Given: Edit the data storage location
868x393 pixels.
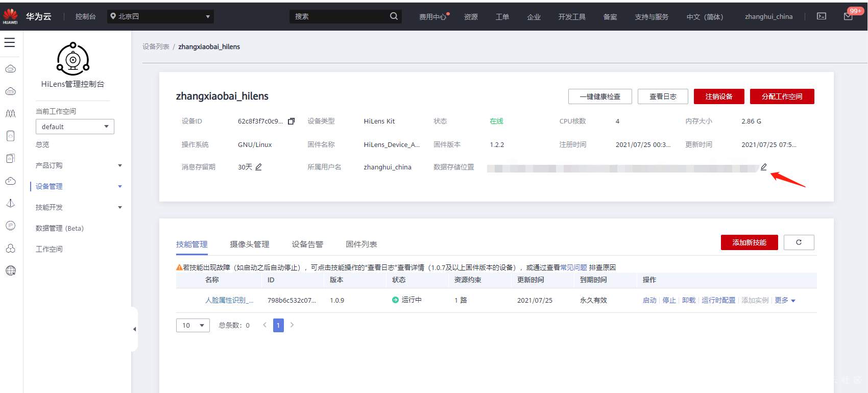Looking at the screenshot, I should [764, 167].
